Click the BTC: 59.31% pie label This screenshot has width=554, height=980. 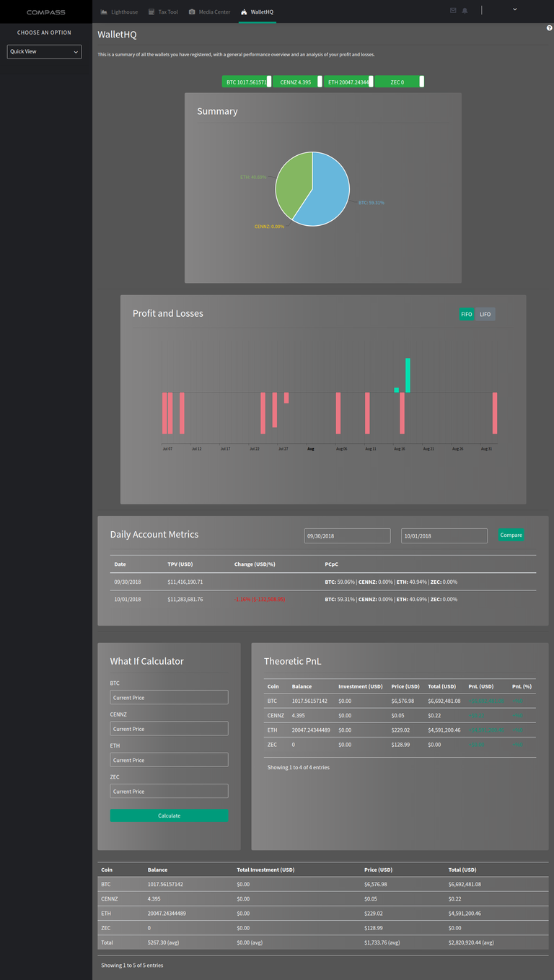371,203
